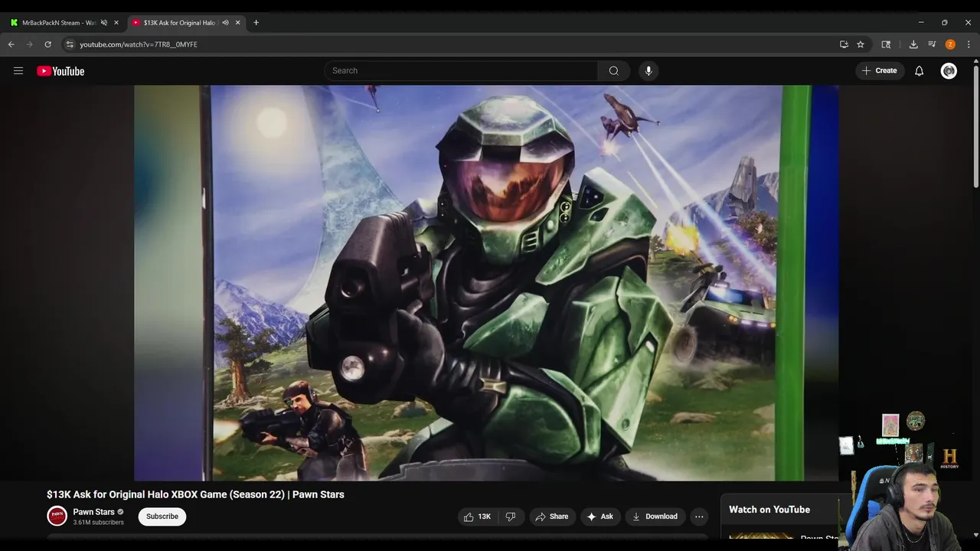Open Pawn Stars channel avatar
Viewport: 980px width, 551px height.
click(x=57, y=516)
